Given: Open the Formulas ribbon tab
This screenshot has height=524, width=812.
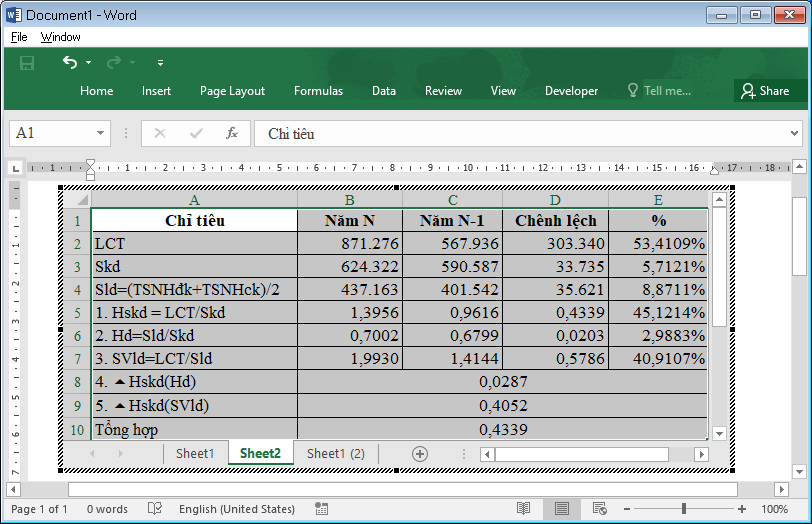Looking at the screenshot, I should click(x=318, y=91).
